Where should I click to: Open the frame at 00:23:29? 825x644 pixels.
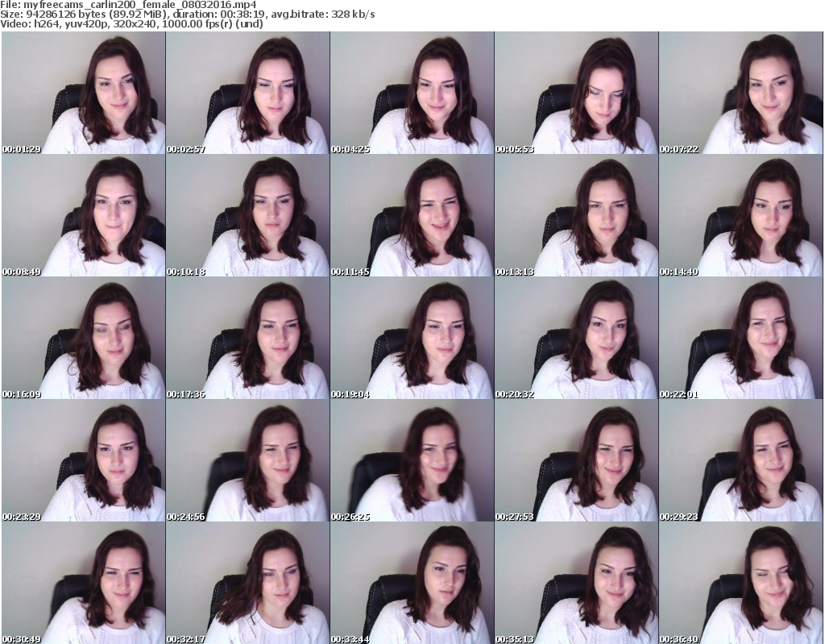click(x=82, y=461)
